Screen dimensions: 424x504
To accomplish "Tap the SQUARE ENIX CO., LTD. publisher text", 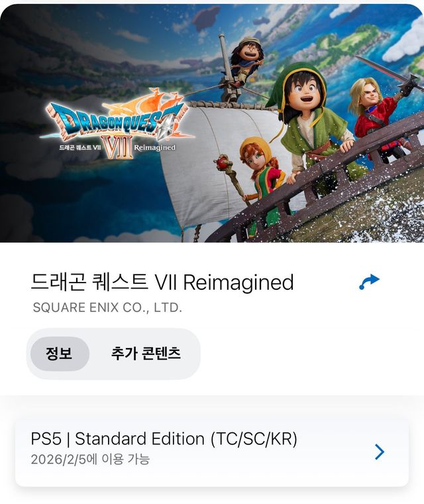I will 107,308.
